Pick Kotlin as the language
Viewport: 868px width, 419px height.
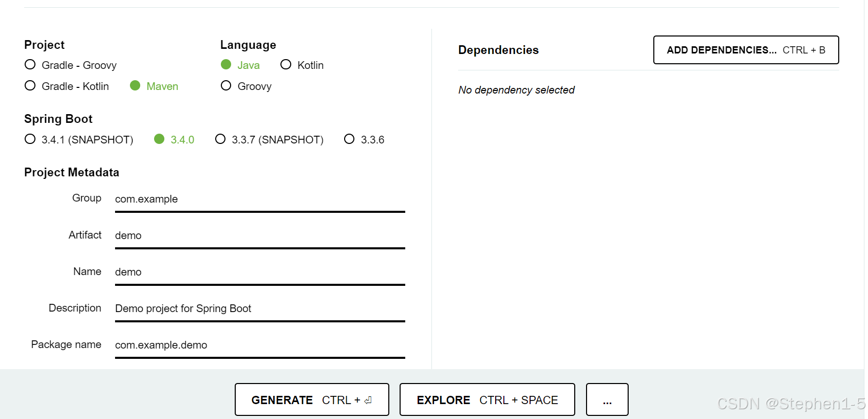pyautogui.click(x=302, y=65)
